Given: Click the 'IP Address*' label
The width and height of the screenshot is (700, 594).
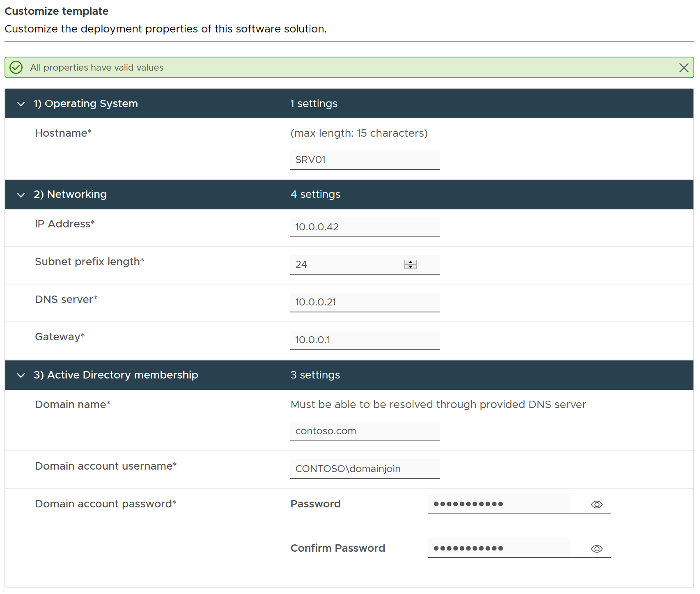Looking at the screenshot, I should click(x=65, y=224).
